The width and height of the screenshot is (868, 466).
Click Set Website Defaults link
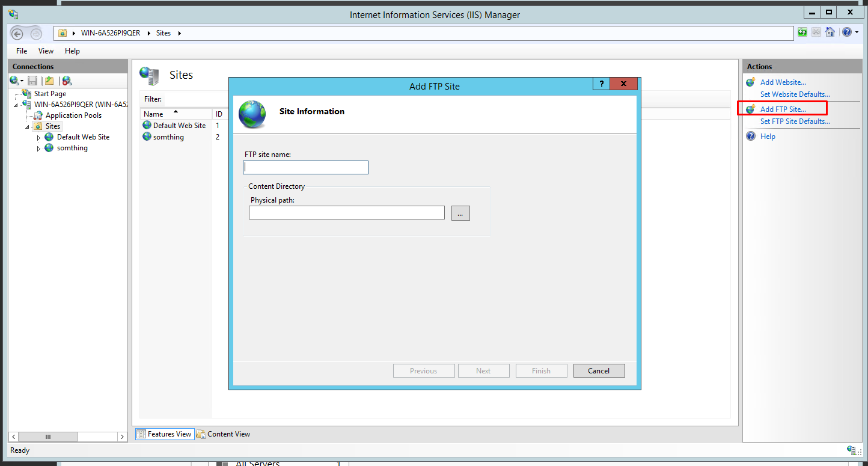point(795,94)
